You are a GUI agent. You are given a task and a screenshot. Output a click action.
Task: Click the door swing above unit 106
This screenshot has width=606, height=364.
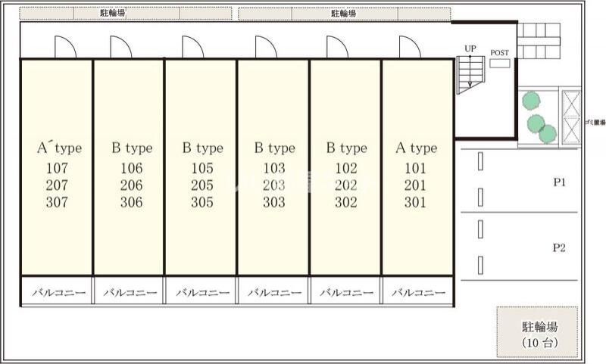121,47
